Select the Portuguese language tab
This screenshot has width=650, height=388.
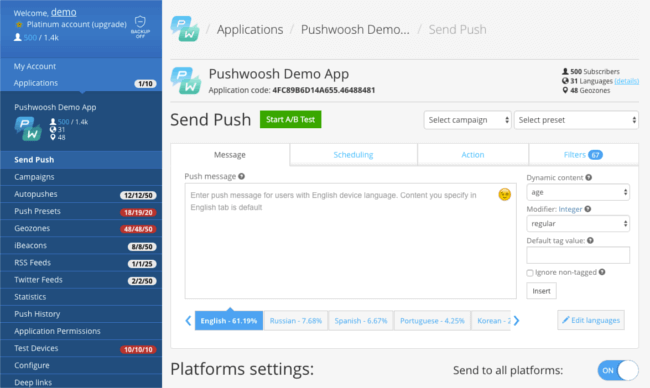[x=432, y=320]
